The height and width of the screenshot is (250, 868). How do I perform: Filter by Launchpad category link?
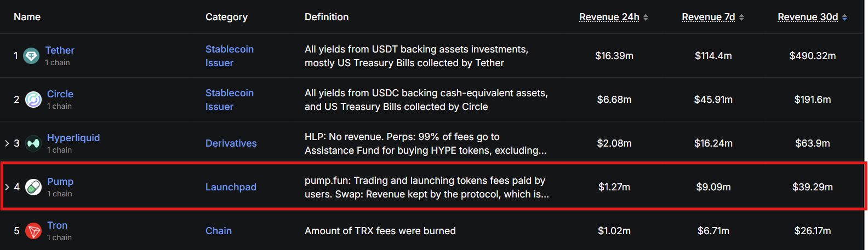[x=231, y=187]
